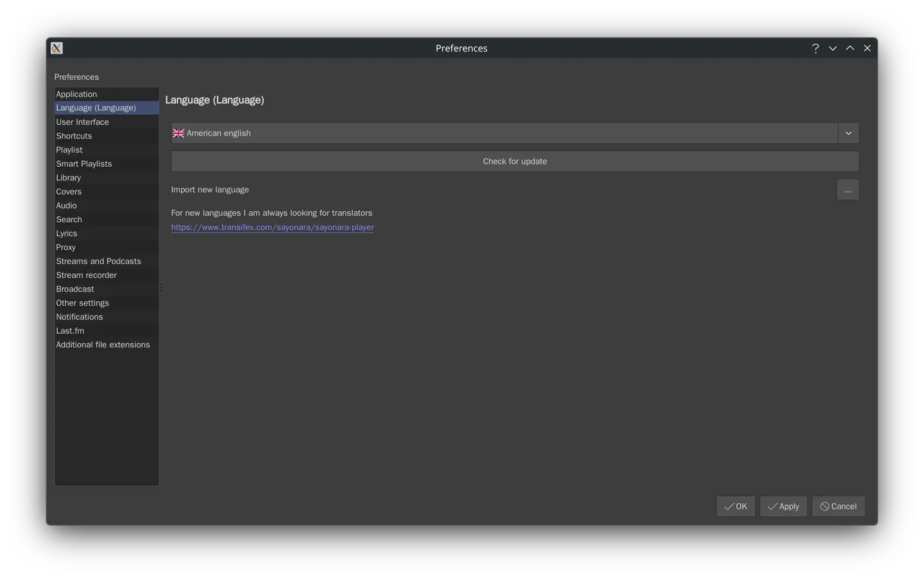Open Search preferences
This screenshot has height=580, width=924.
click(x=107, y=219)
